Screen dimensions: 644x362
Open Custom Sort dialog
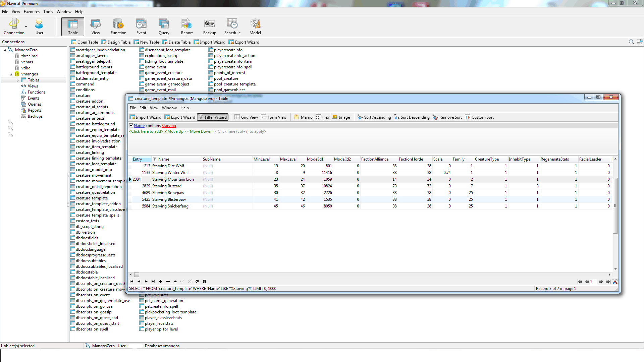[x=479, y=117]
